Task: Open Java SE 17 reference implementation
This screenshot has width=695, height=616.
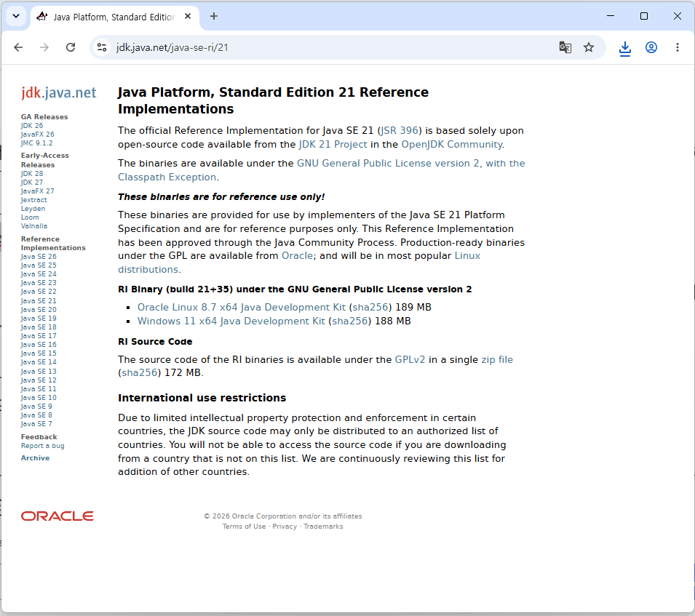Action: 39,336
